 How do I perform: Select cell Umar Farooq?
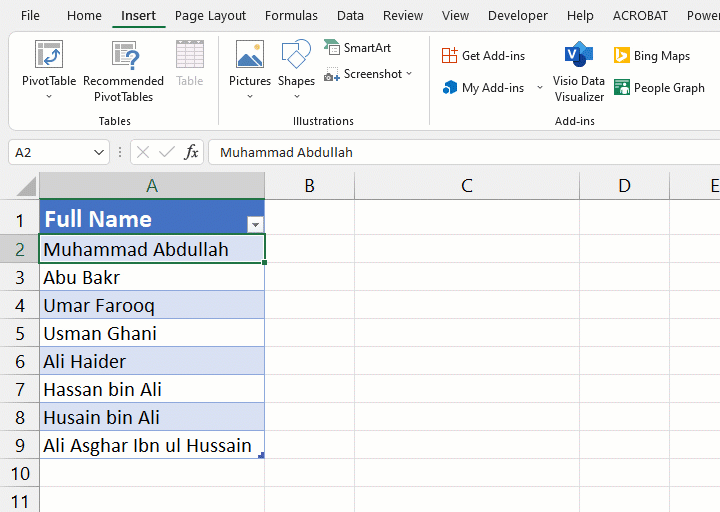[152, 305]
